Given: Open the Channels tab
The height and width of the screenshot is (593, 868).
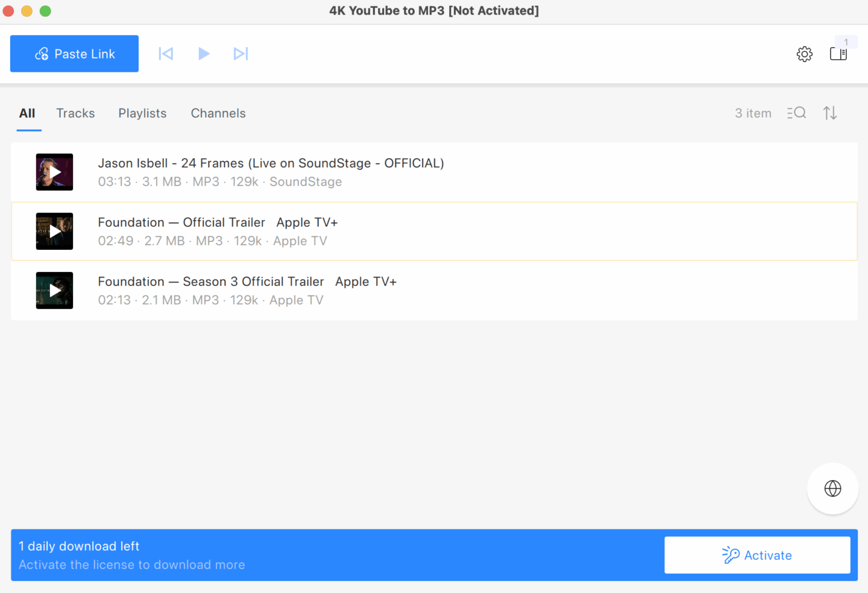Looking at the screenshot, I should 218,113.
